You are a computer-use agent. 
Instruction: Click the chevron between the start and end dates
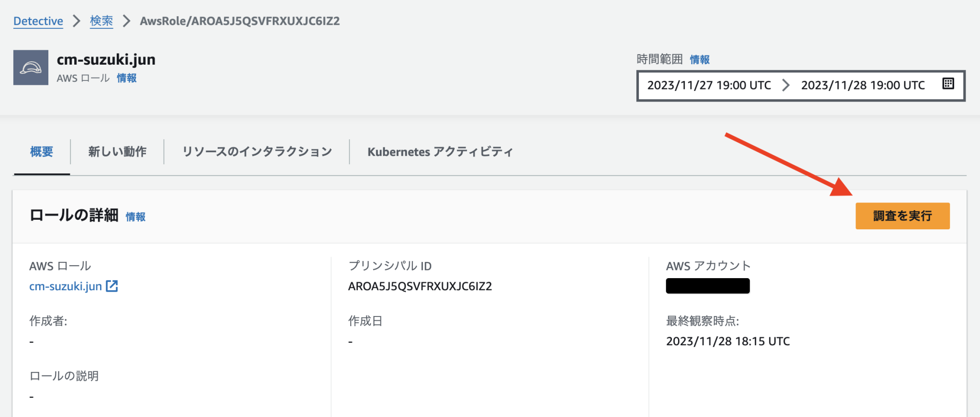click(x=785, y=85)
